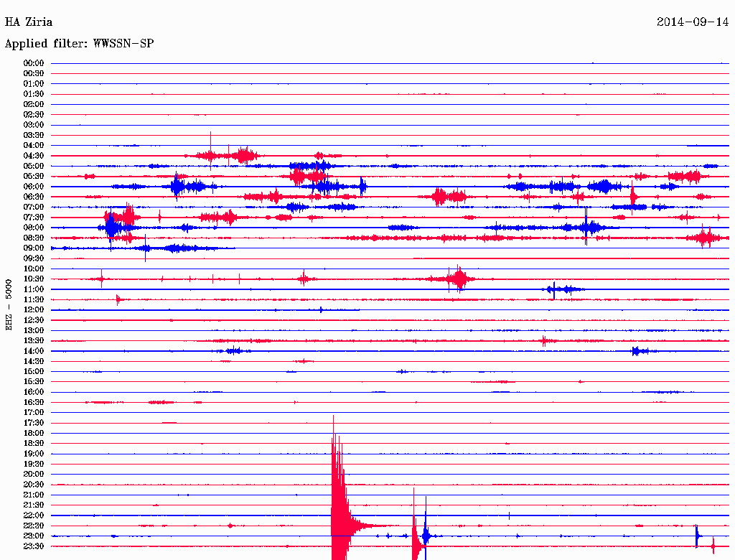Select the 05:30 time label
Image resolution: width=735 pixels, height=560 pixels.
click(x=34, y=177)
